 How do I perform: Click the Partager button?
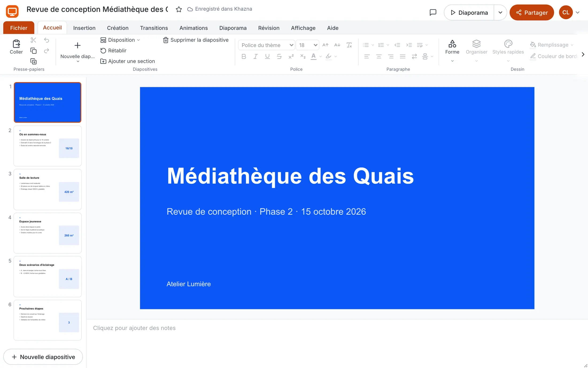(x=532, y=12)
